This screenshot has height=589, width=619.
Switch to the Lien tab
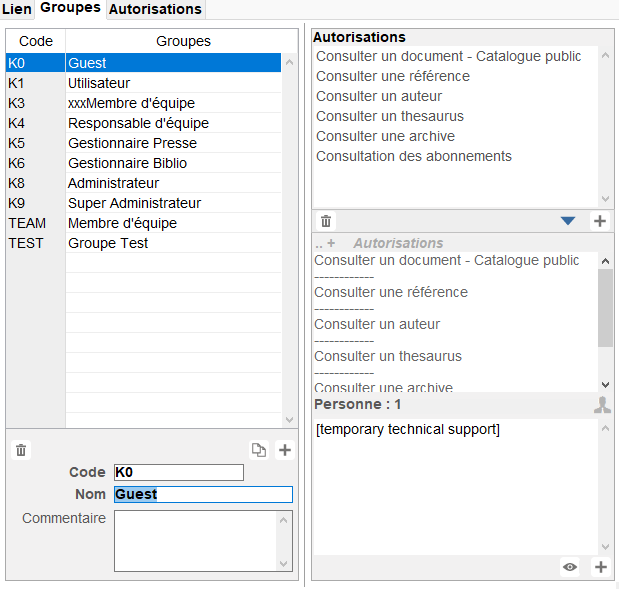[17, 9]
